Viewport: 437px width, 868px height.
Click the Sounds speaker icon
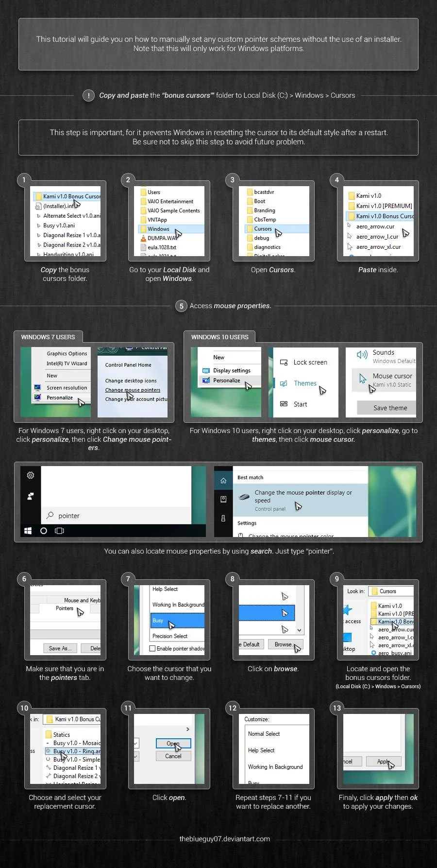(x=362, y=355)
